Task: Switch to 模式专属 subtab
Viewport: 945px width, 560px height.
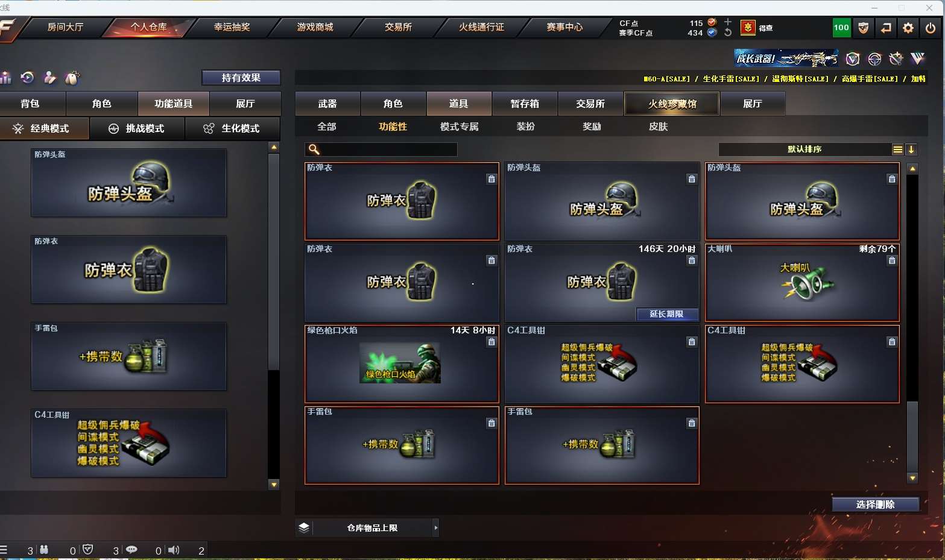Action: (x=460, y=127)
